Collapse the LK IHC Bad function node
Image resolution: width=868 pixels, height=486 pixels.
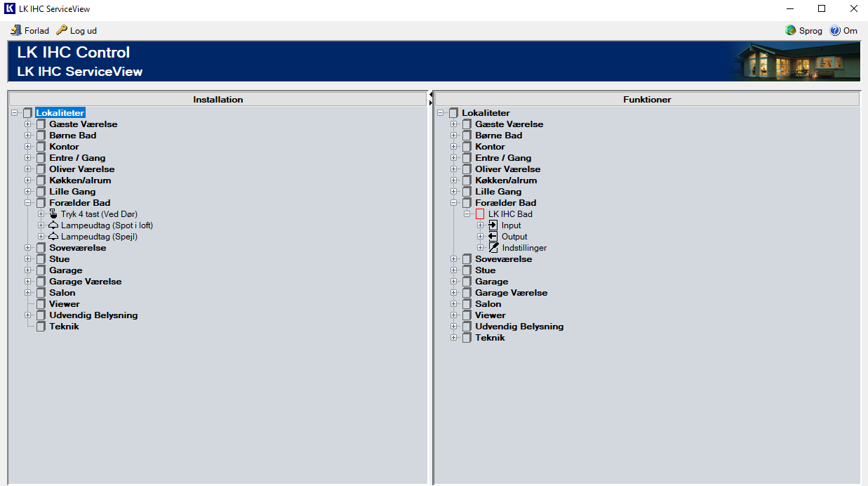(x=467, y=214)
